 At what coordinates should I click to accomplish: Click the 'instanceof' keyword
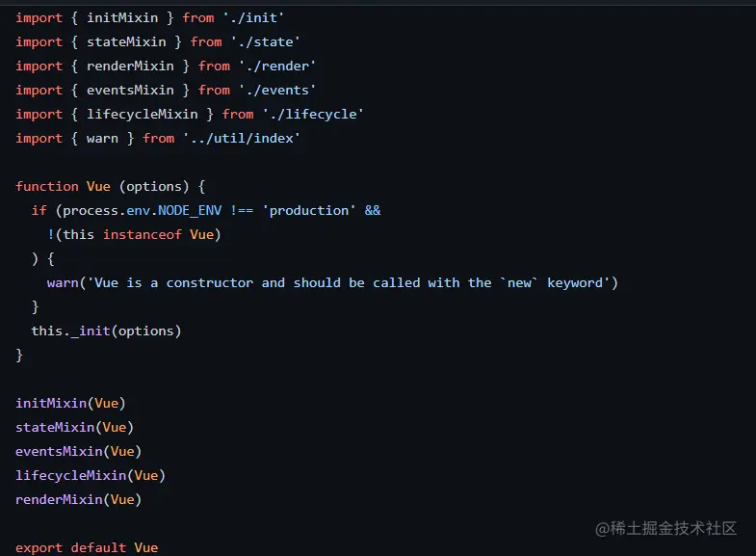click(x=143, y=235)
